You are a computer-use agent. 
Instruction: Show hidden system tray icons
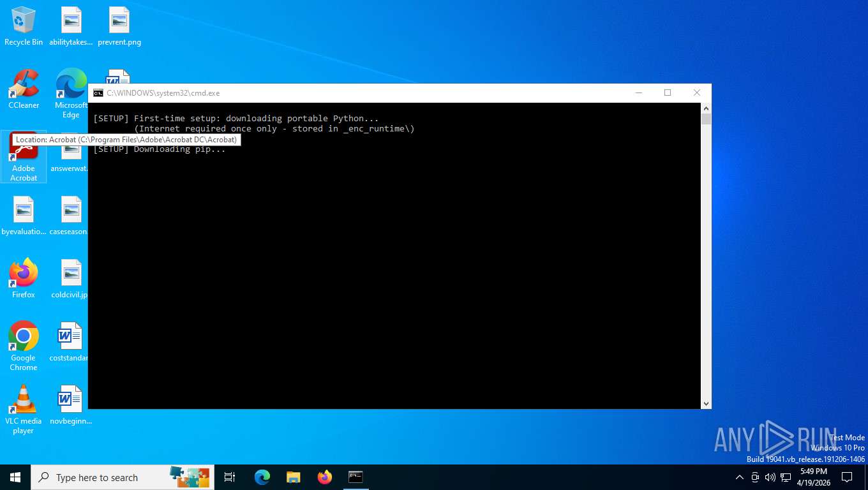pyautogui.click(x=740, y=477)
